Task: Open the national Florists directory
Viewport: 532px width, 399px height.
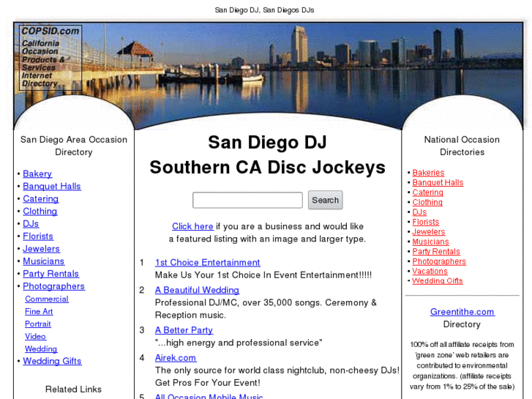Action: [x=426, y=222]
